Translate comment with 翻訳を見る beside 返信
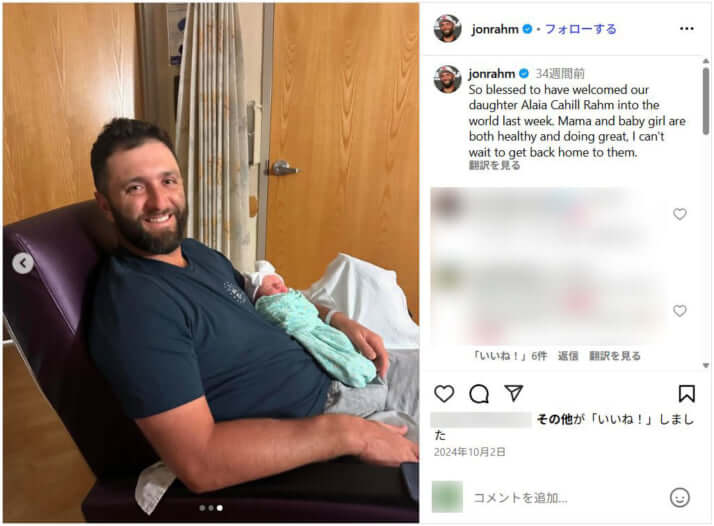Image resolution: width=714 pixels, height=526 pixels. pyautogui.click(x=615, y=356)
